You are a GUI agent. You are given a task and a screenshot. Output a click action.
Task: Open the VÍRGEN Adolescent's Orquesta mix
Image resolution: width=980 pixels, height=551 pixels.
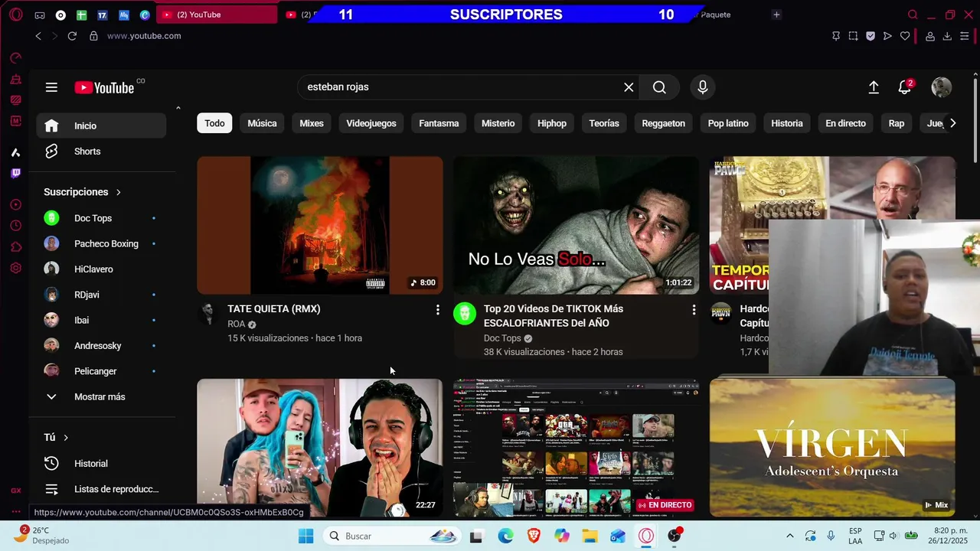tap(832, 448)
